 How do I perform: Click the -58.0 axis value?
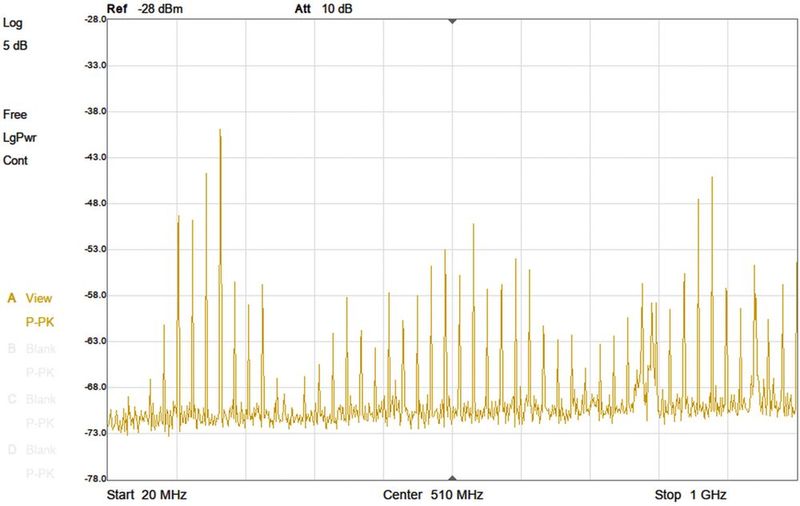(x=95, y=295)
